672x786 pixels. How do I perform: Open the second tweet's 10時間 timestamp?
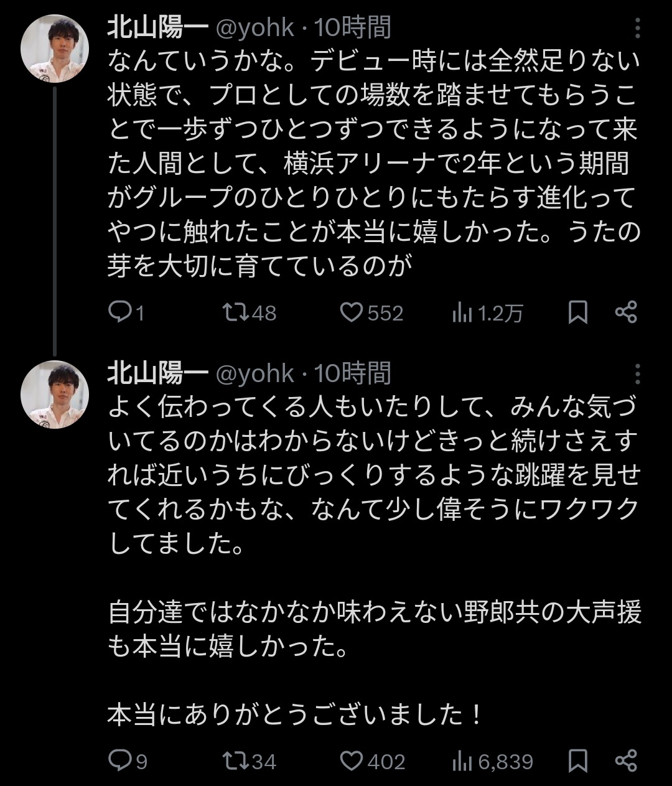(353, 374)
